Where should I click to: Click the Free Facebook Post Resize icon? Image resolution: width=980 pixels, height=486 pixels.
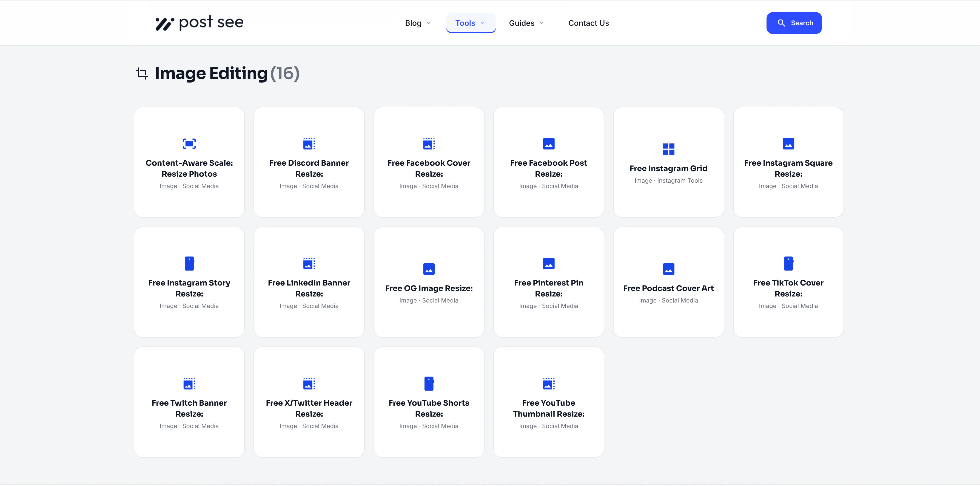pos(549,144)
